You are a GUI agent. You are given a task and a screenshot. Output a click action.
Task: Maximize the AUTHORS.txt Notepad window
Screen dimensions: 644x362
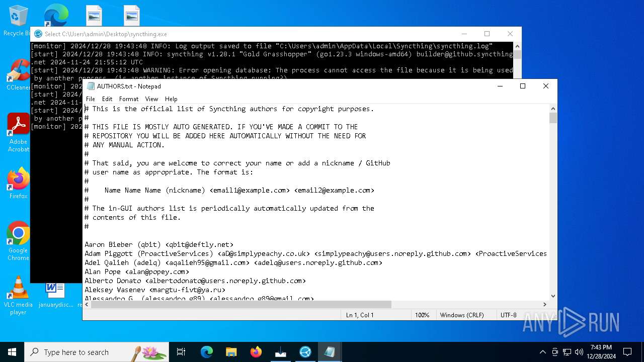[523, 86]
